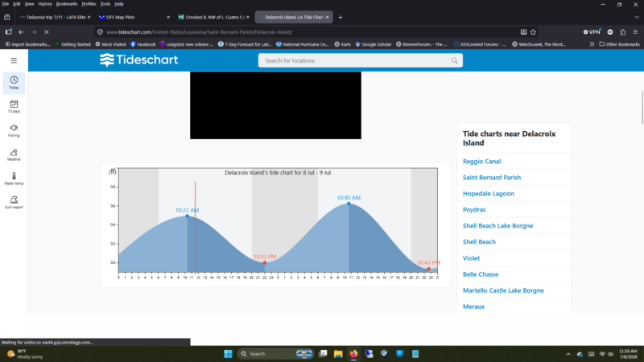Image resolution: width=644 pixels, height=362 pixels.
Task: Open the site tracking protection shield
Action: tap(100, 31)
